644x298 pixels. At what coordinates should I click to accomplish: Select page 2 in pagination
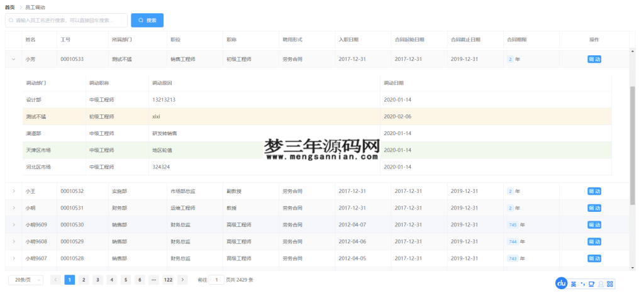click(84, 280)
